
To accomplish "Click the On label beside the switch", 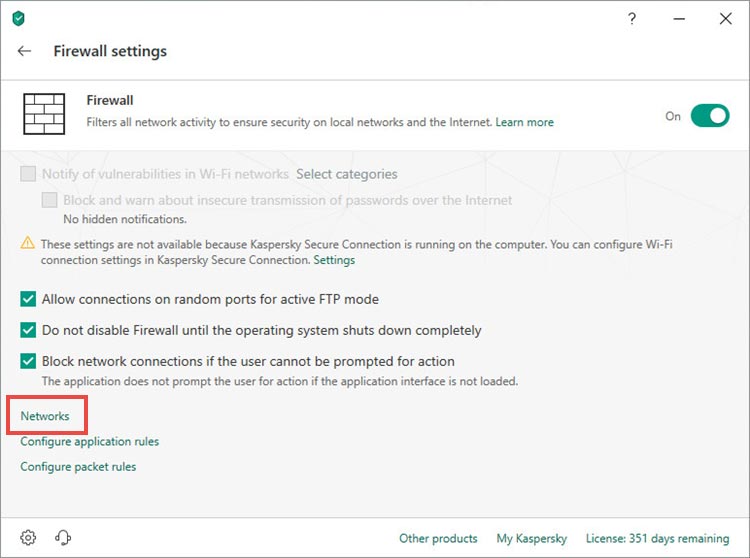I will pos(673,116).
